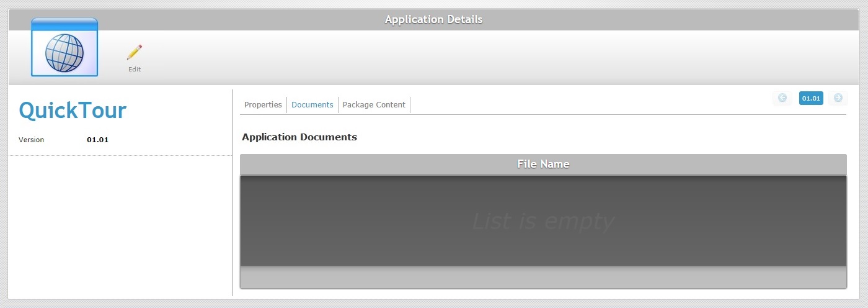Click the File Name column header
Screen dimensions: 868x308
(543, 164)
